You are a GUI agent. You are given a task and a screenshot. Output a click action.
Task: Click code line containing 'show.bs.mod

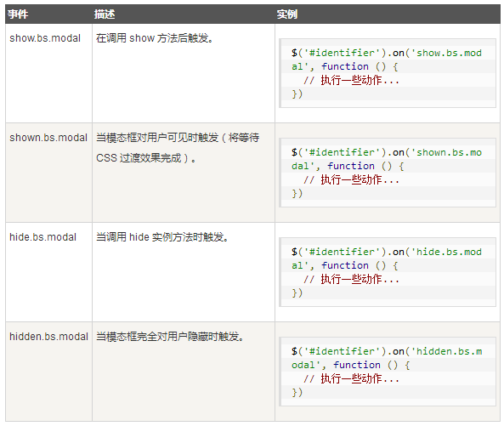point(387,53)
